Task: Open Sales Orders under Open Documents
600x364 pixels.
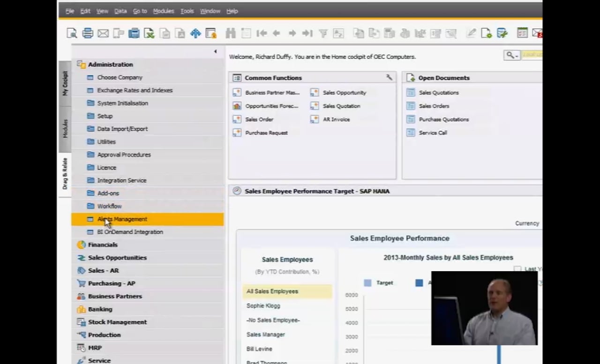Action: tap(434, 106)
